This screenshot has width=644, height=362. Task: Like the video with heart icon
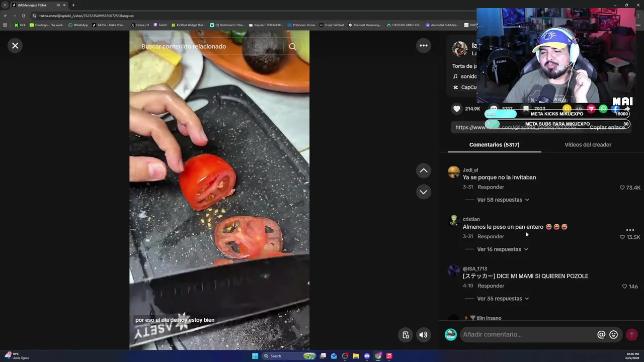coord(457,109)
